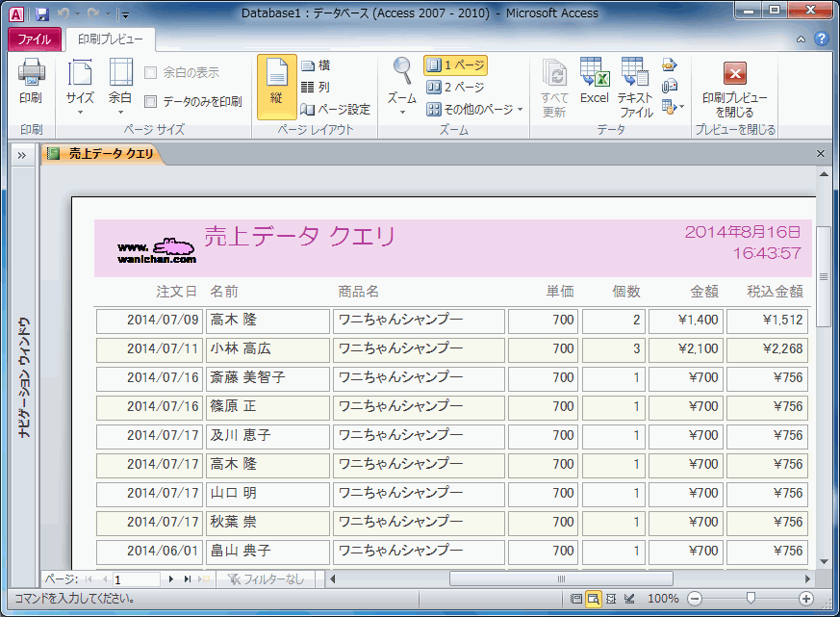Switch to Report View status bar icon
The height and width of the screenshot is (617, 840).
(576, 599)
